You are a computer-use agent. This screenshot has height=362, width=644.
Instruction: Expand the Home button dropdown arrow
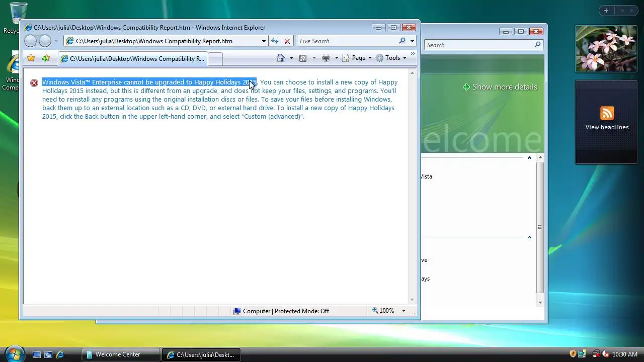[x=291, y=58]
